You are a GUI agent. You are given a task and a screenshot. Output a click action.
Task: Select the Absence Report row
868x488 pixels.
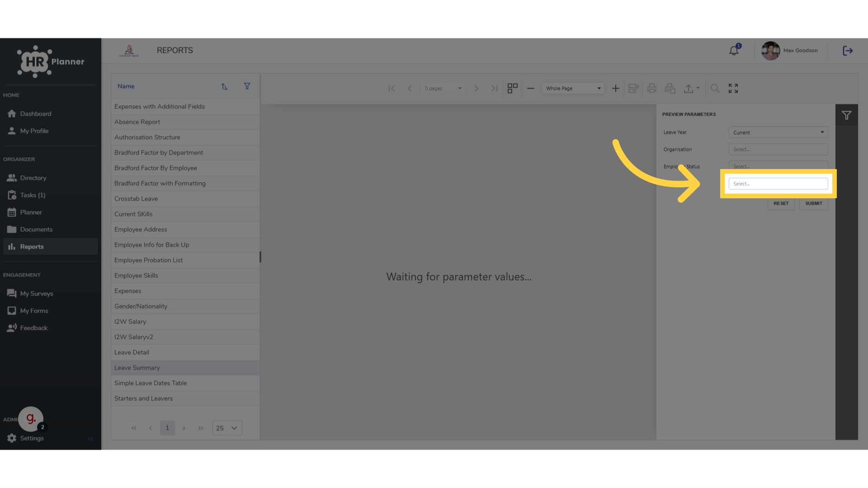185,122
